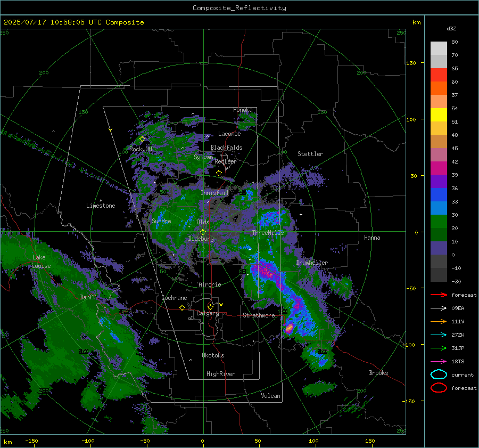This screenshot has height=448, width=479.
Task: Click the red 'forecast' ellipse legend icon
Action: point(439,388)
